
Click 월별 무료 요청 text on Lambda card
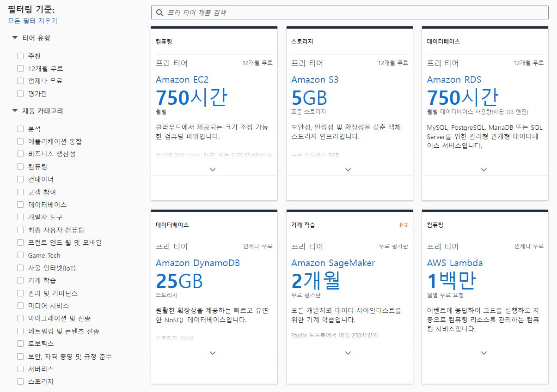point(445,295)
